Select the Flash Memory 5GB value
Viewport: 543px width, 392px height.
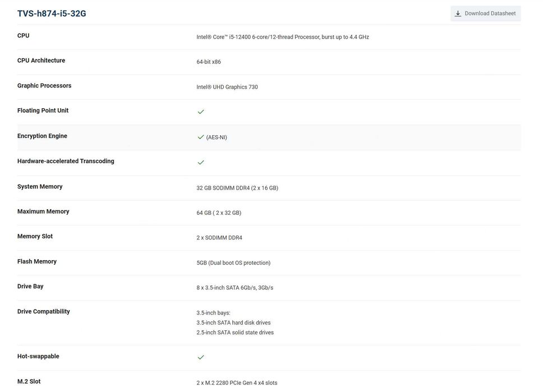[233, 263]
